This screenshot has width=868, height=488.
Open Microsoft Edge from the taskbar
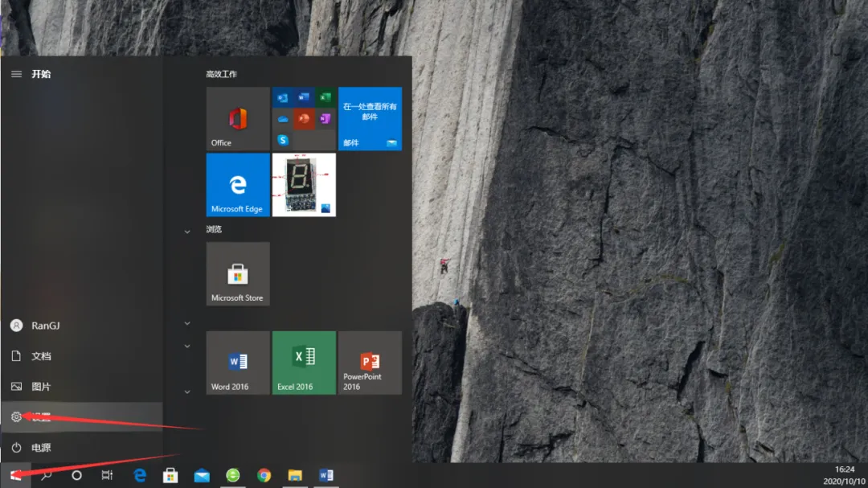139,474
